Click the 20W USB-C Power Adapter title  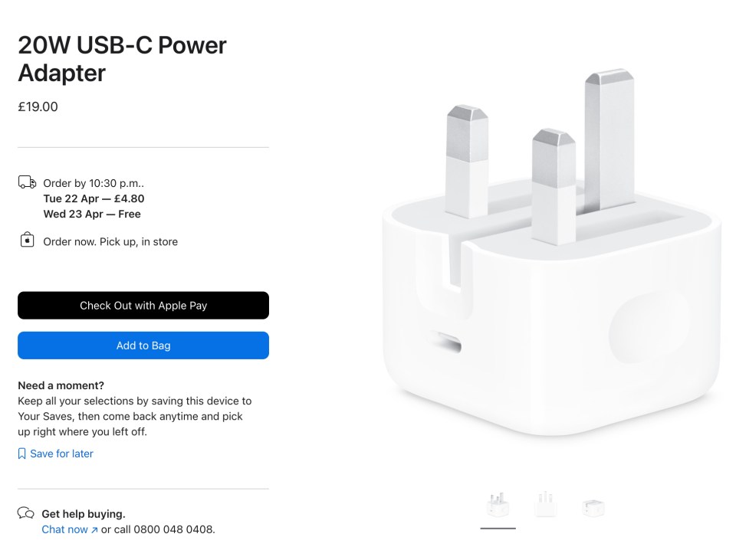tap(122, 59)
